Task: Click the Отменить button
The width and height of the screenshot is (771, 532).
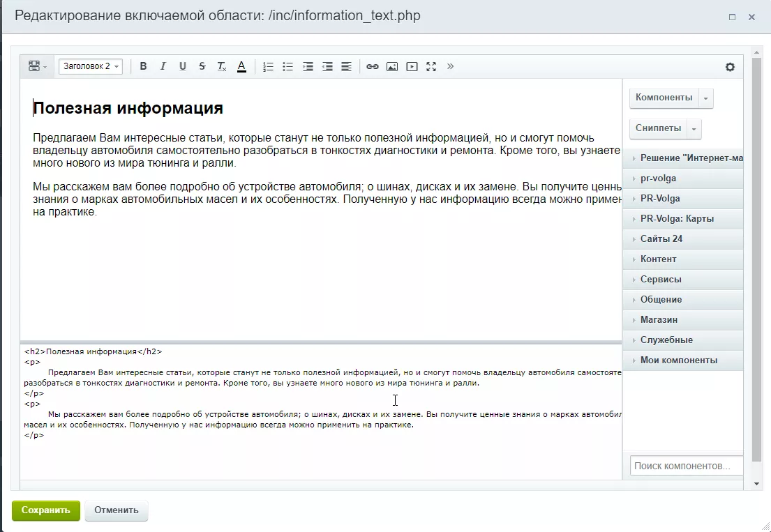Action: (117, 510)
